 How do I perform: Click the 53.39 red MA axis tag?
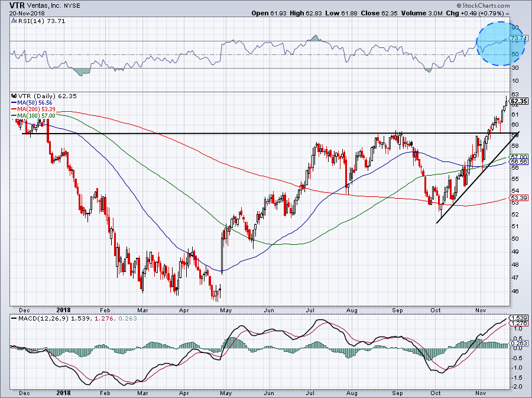[x=519, y=198]
